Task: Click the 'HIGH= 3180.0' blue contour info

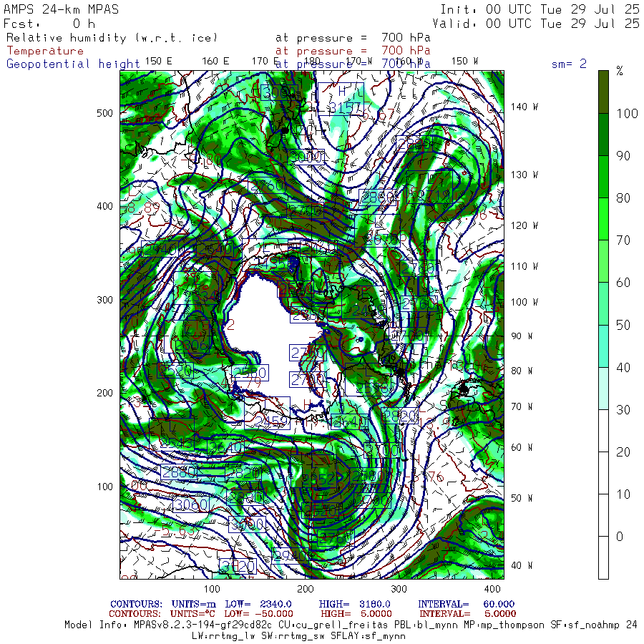Action: pyautogui.click(x=354, y=604)
